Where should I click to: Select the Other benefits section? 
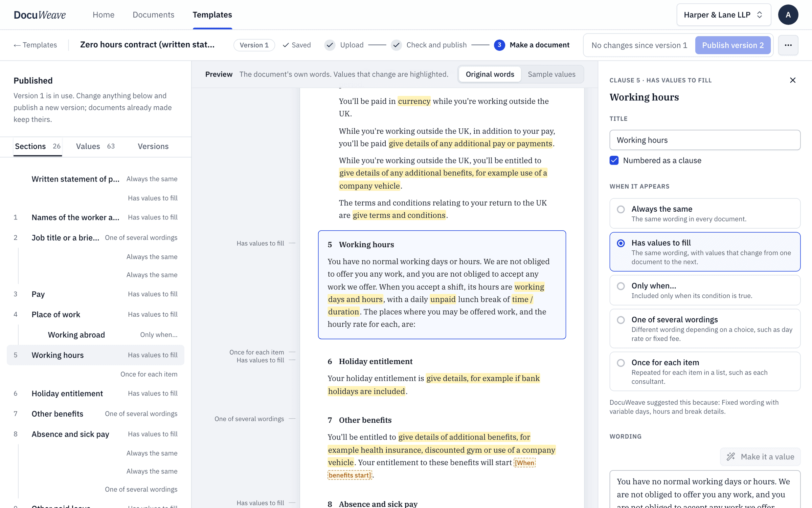click(x=95, y=414)
